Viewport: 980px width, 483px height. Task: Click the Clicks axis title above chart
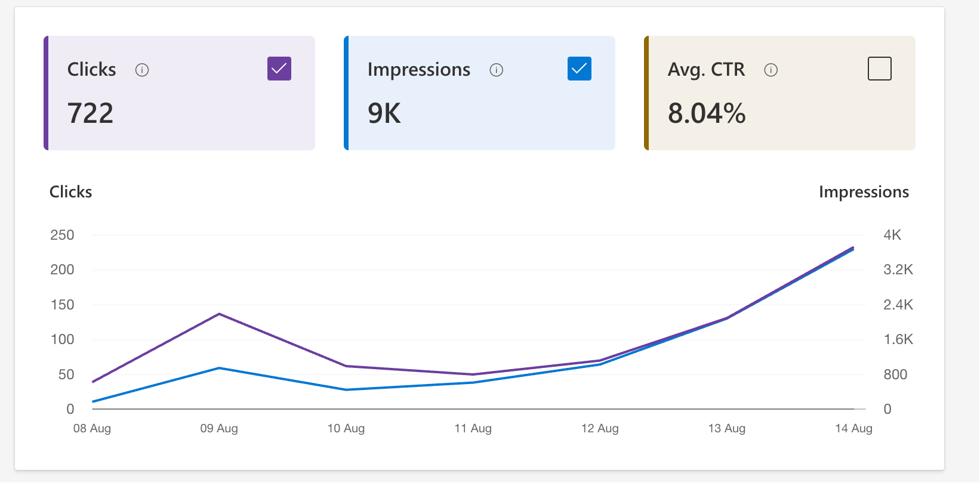pyautogui.click(x=70, y=192)
